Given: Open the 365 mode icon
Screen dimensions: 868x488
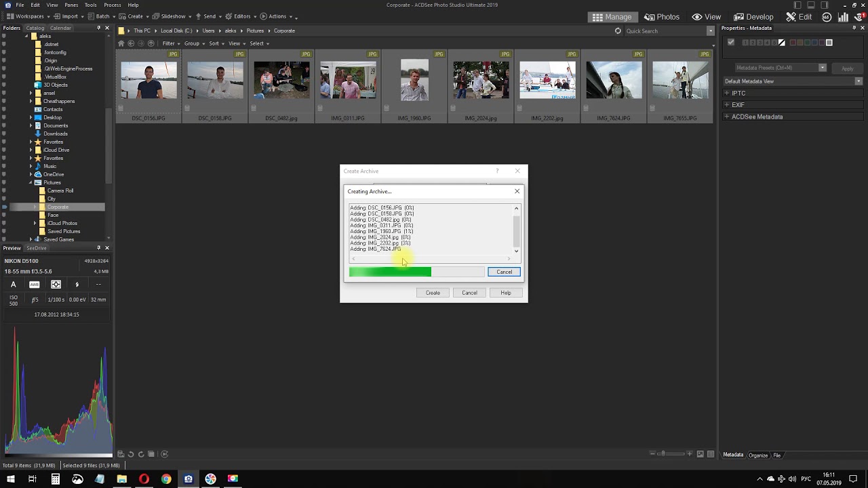Looking at the screenshot, I should [827, 17].
